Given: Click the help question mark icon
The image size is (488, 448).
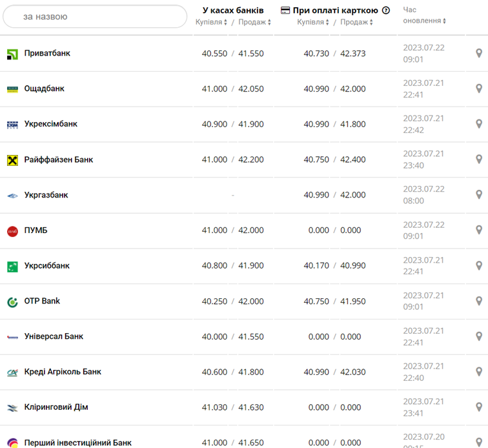Looking at the screenshot, I should click(x=386, y=10).
